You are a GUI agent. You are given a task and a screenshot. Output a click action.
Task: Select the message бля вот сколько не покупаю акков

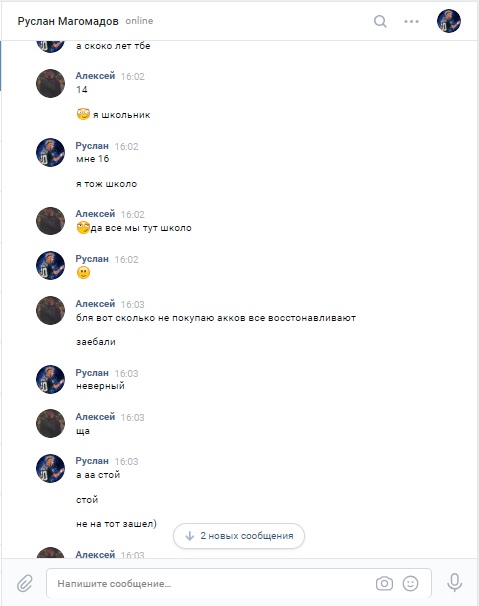click(216, 318)
